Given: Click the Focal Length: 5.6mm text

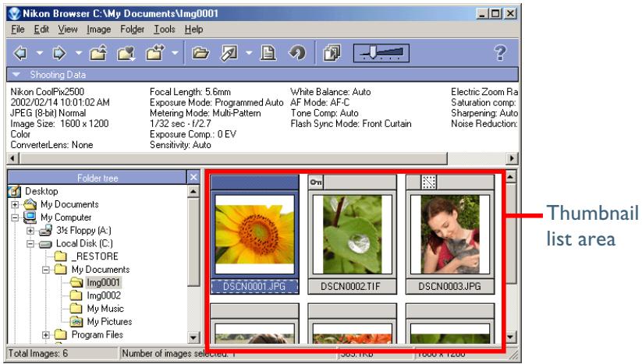Looking at the screenshot, I should coord(190,92).
